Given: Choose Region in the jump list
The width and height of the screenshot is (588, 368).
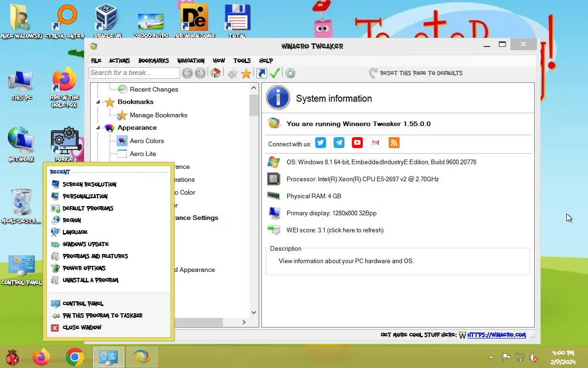Looking at the screenshot, I should pos(109,220).
